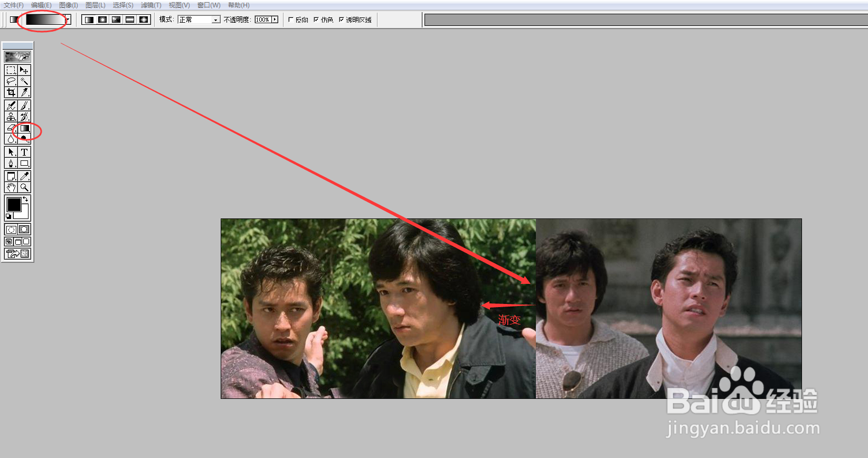Select the Clone Stamp tool
The width and height of the screenshot is (868, 458).
pyautogui.click(x=11, y=117)
